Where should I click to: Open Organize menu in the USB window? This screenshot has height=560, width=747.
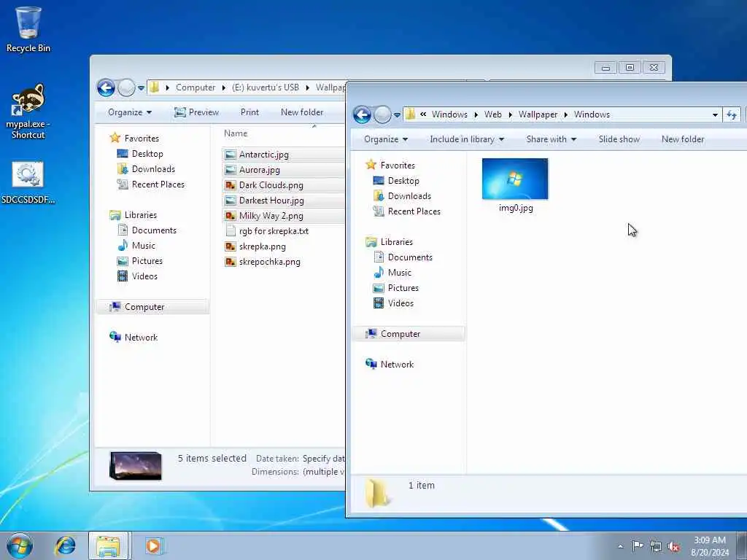(x=130, y=112)
